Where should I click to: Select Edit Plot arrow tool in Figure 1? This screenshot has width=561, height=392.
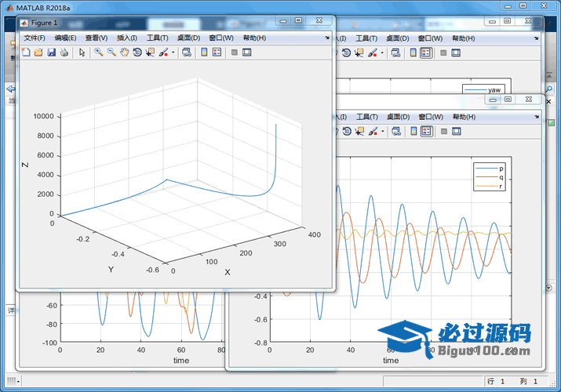point(82,53)
